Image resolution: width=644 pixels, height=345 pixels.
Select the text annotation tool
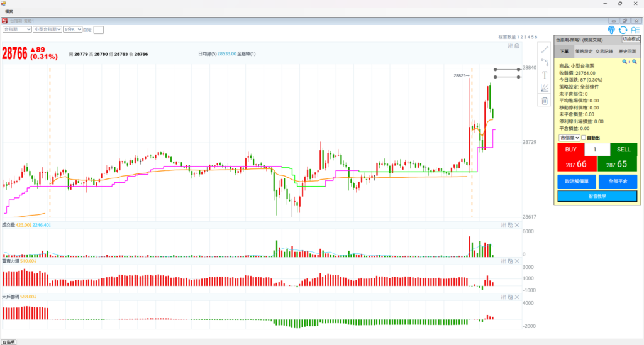(x=545, y=75)
